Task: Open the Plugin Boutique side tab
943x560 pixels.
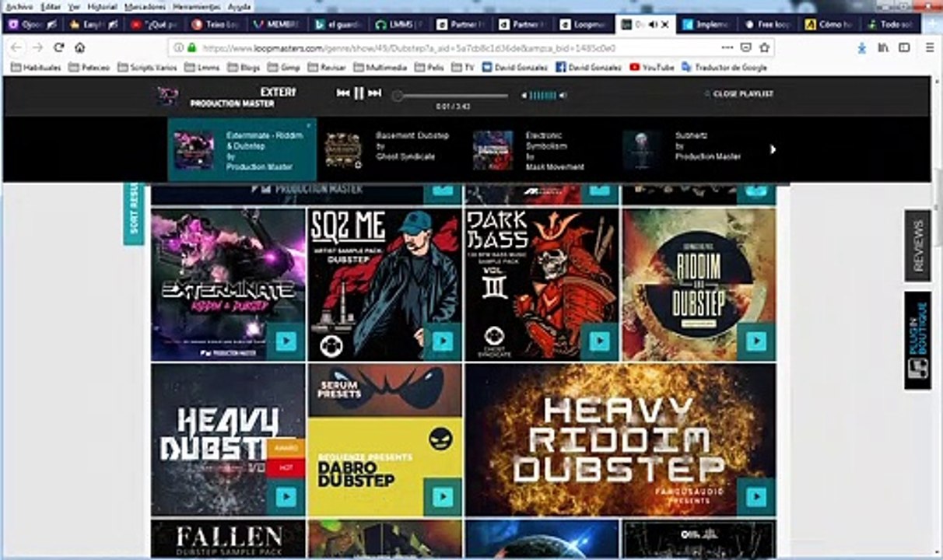Action: [917, 341]
